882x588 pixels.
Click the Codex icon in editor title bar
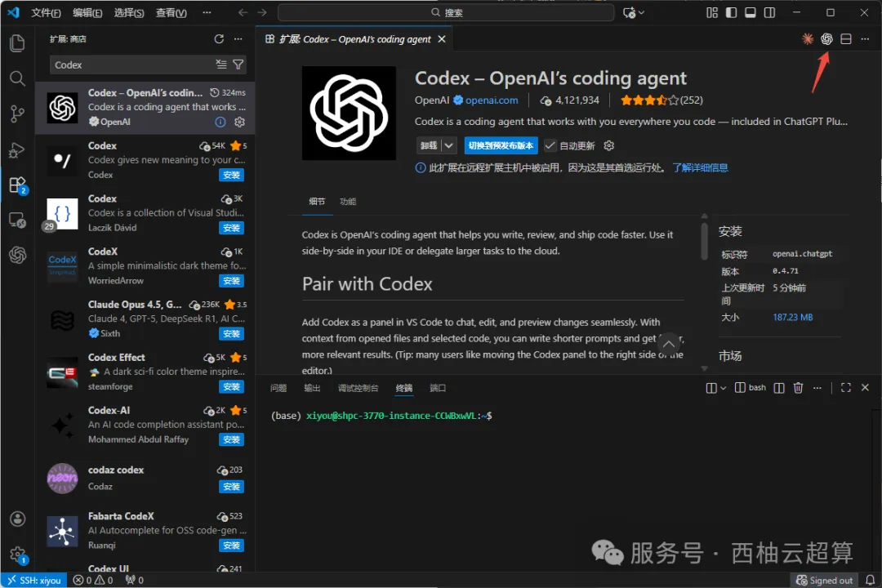(826, 39)
